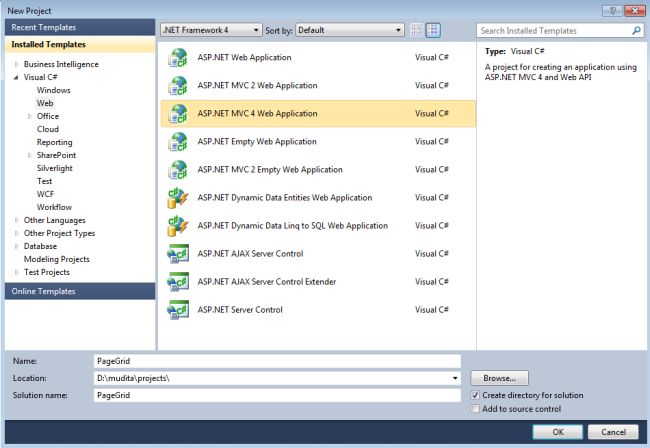
Task: Click the Dynamic Data Entities Web Application icon
Action: pos(178,198)
